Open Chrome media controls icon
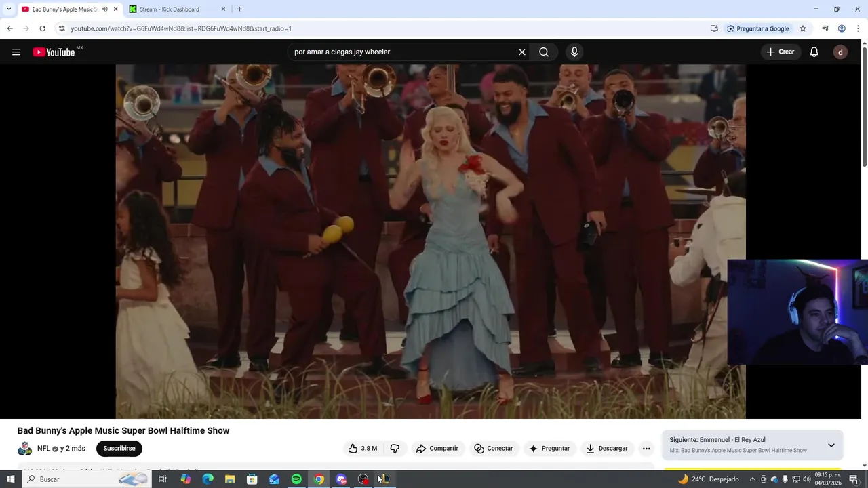The width and height of the screenshot is (868, 488). pos(825,28)
